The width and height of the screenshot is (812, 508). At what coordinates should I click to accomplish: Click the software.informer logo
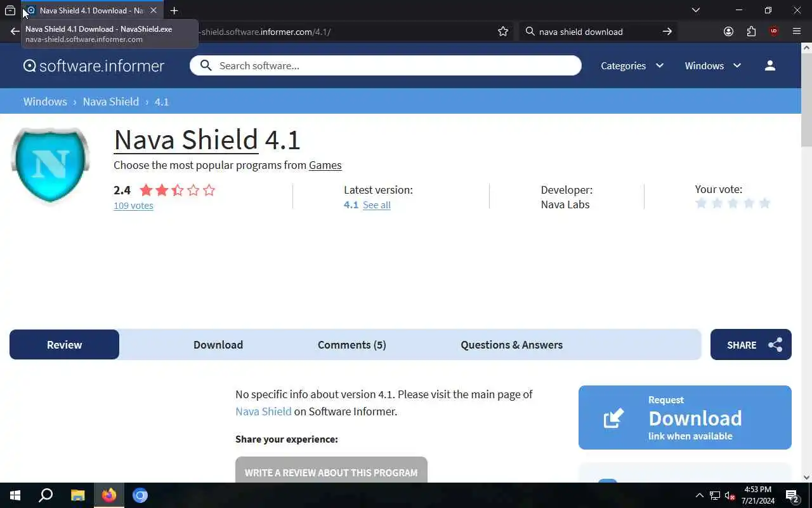(94, 65)
